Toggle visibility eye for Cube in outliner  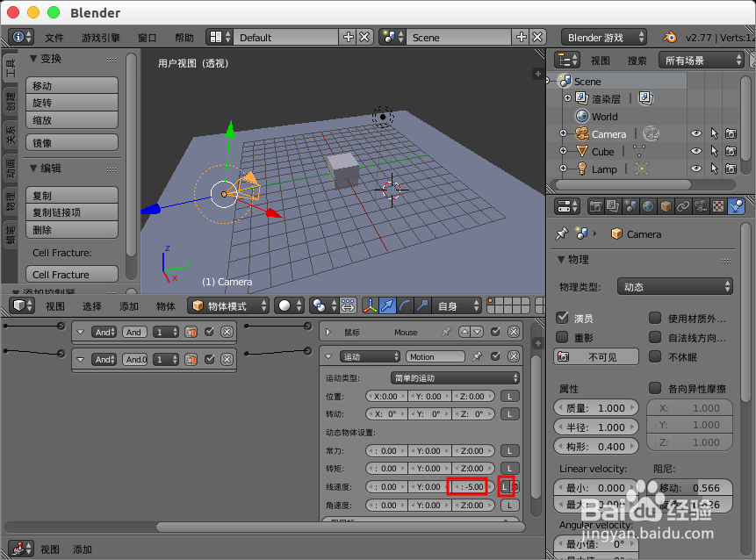click(695, 151)
